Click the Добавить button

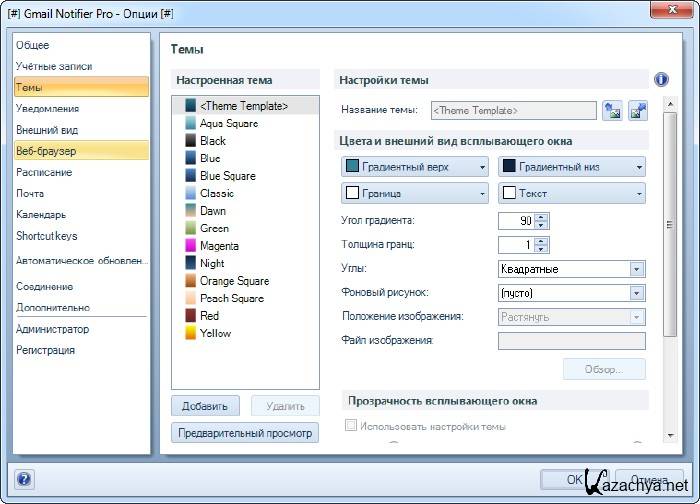205,406
